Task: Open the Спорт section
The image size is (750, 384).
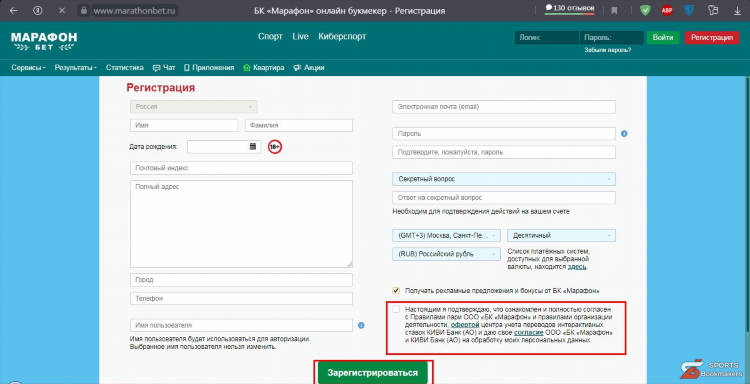Action: 270,36
